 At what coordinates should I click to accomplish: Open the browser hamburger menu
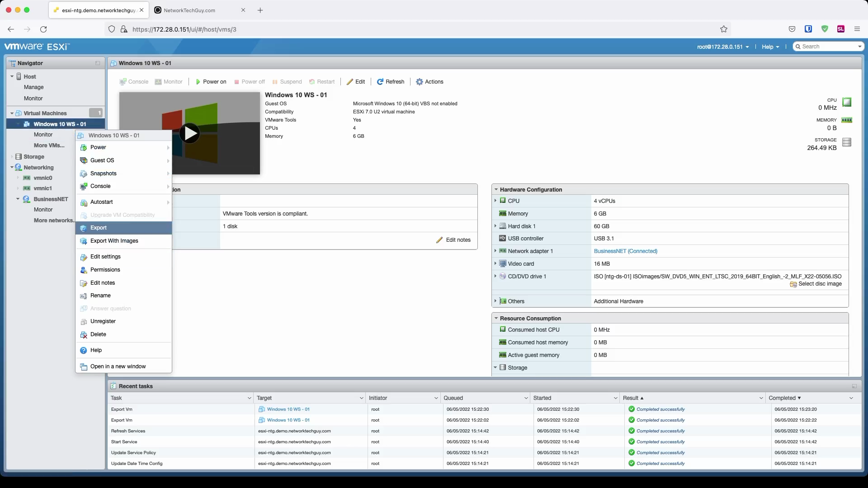point(857,29)
